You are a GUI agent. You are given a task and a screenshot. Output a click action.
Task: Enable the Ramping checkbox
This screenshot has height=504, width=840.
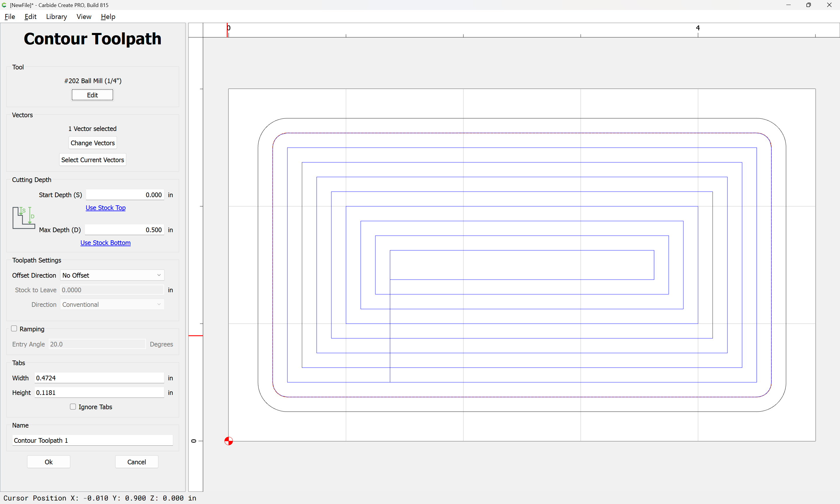(14, 328)
